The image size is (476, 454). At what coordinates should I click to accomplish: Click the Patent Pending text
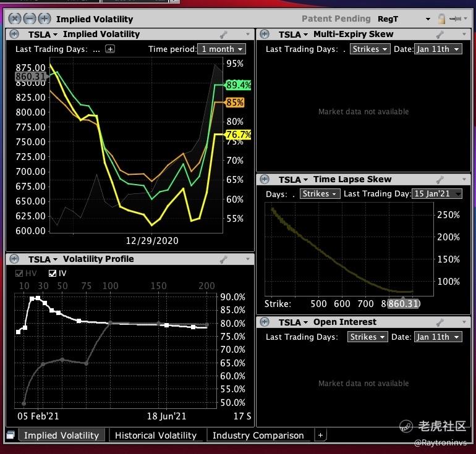pos(336,19)
